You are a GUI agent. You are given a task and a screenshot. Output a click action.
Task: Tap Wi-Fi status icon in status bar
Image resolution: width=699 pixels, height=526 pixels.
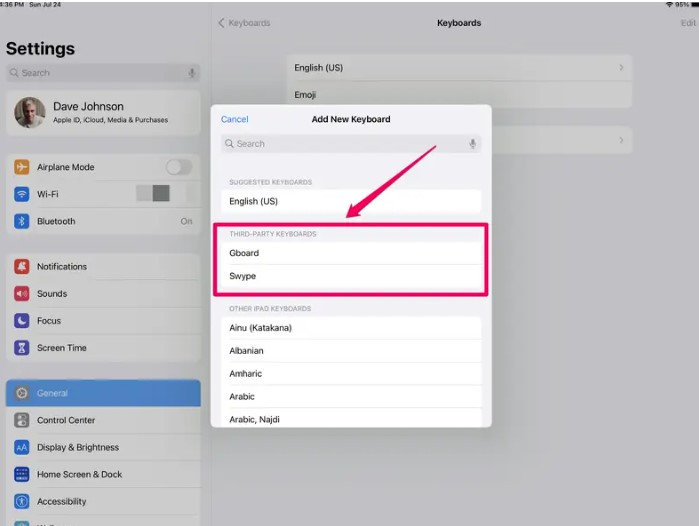[669, 4]
